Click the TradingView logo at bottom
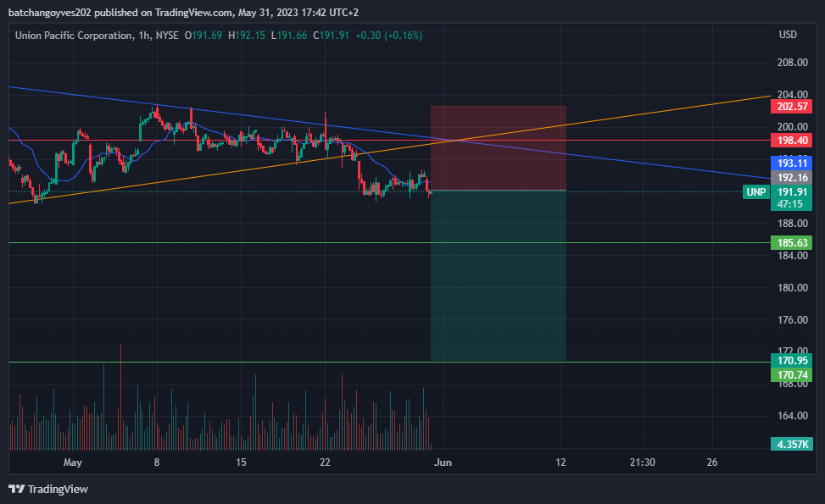825x504 pixels. 48,489
